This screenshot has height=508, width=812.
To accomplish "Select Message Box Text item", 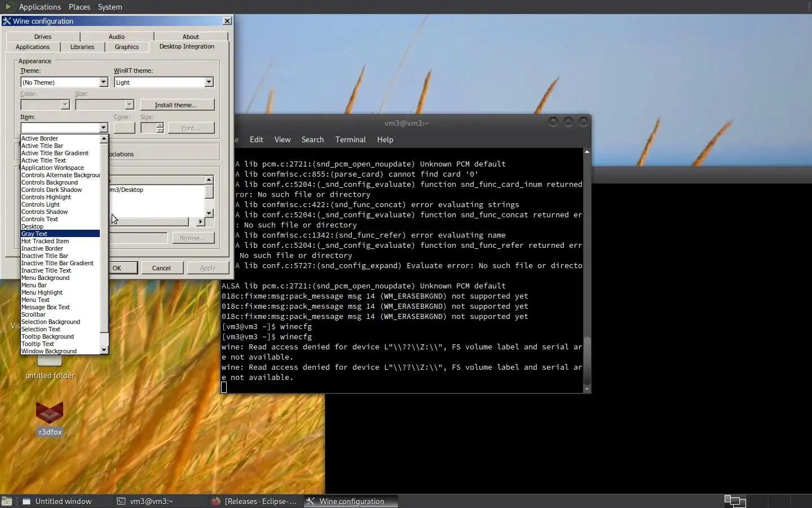I will point(60,307).
